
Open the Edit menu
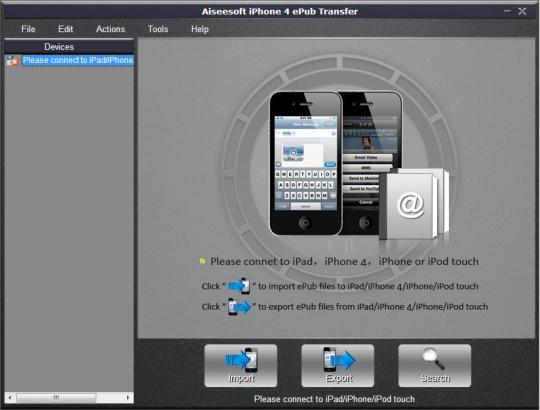(x=65, y=29)
